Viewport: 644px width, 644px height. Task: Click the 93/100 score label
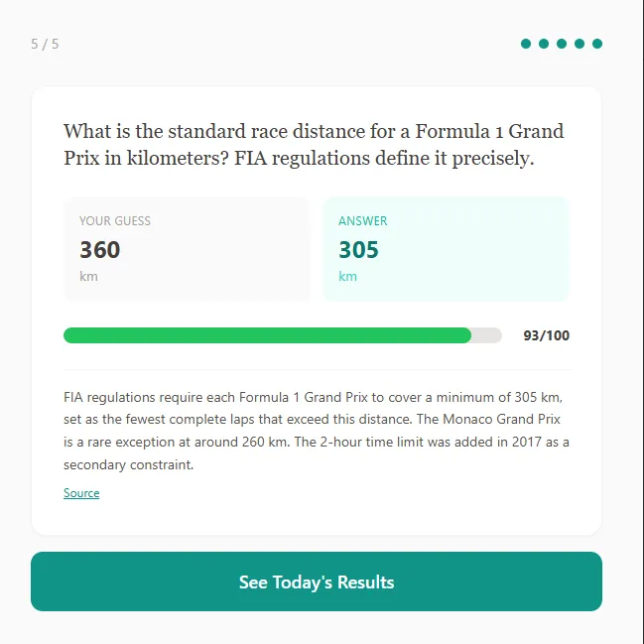pos(547,335)
